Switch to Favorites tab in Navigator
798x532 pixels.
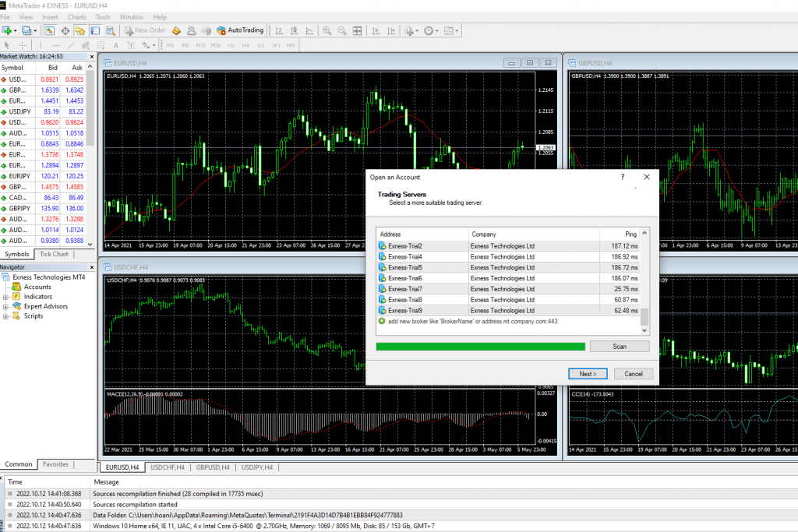pyautogui.click(x=55, y=464)
